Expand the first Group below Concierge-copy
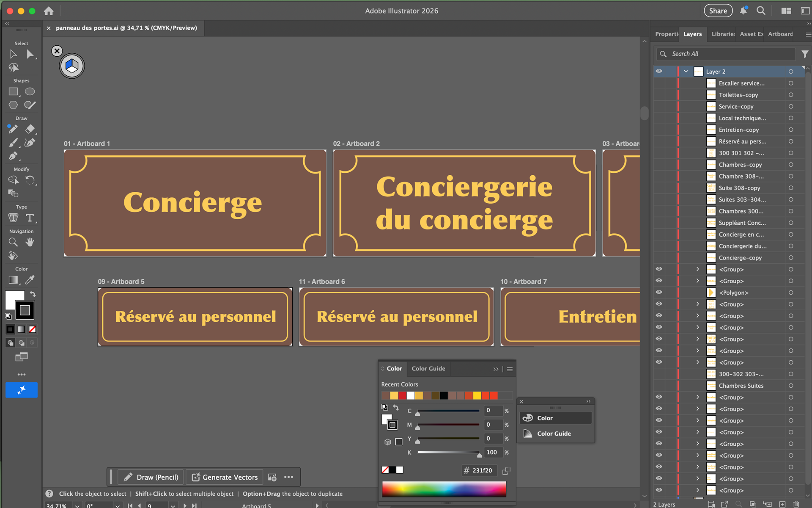Screen dimensions: 812x508 pos(697,269)
